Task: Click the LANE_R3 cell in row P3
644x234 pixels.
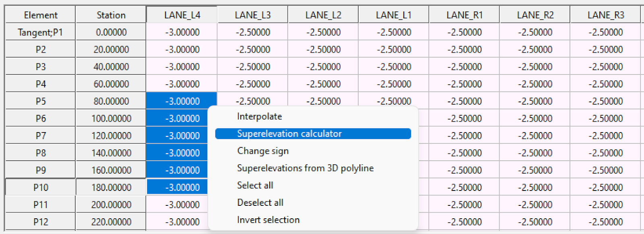Action: [605, 67]
